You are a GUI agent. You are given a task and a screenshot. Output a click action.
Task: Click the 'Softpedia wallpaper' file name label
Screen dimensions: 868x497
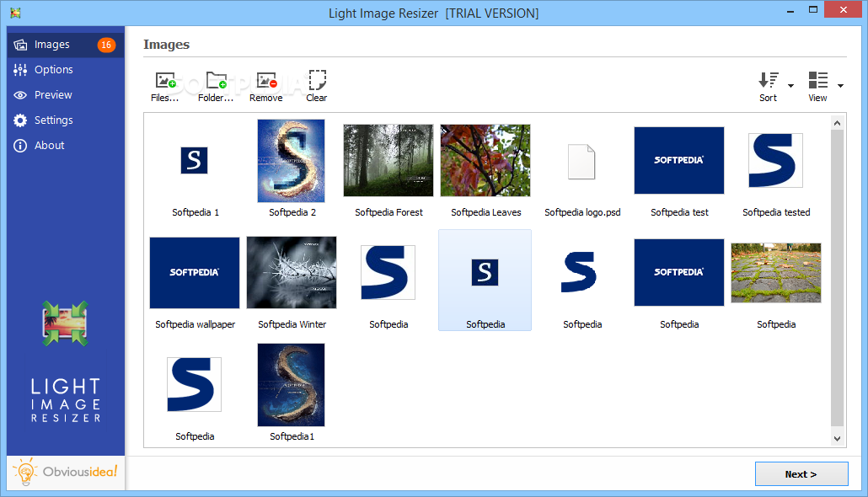195,324
